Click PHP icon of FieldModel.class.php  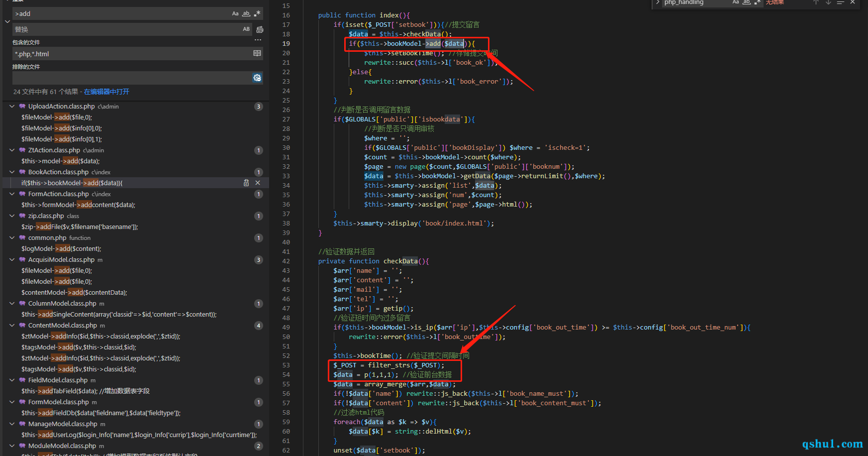click(x=22, y=380)
